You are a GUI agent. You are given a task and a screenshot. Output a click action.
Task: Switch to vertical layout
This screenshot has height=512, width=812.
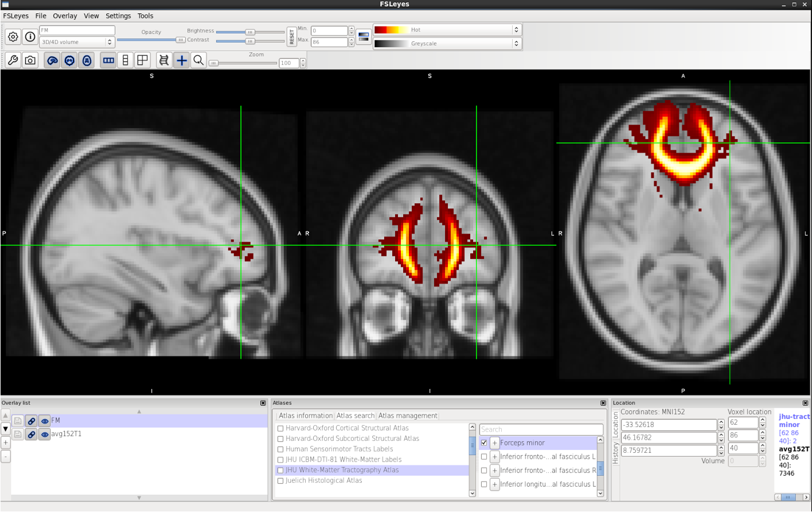(125, 60)
